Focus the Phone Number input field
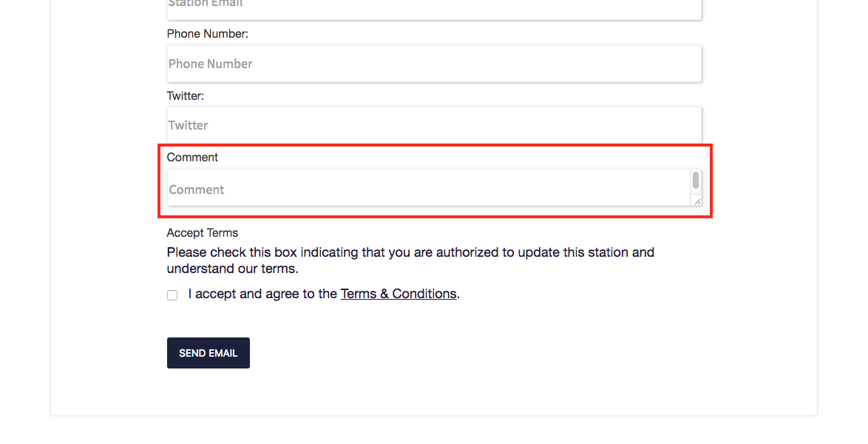The width and height of the screenshot is (868, 444). 434,64
